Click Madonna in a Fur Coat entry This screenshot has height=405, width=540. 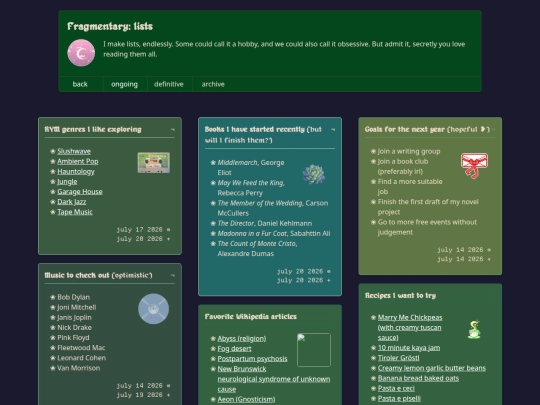click(x=274, y=233)
